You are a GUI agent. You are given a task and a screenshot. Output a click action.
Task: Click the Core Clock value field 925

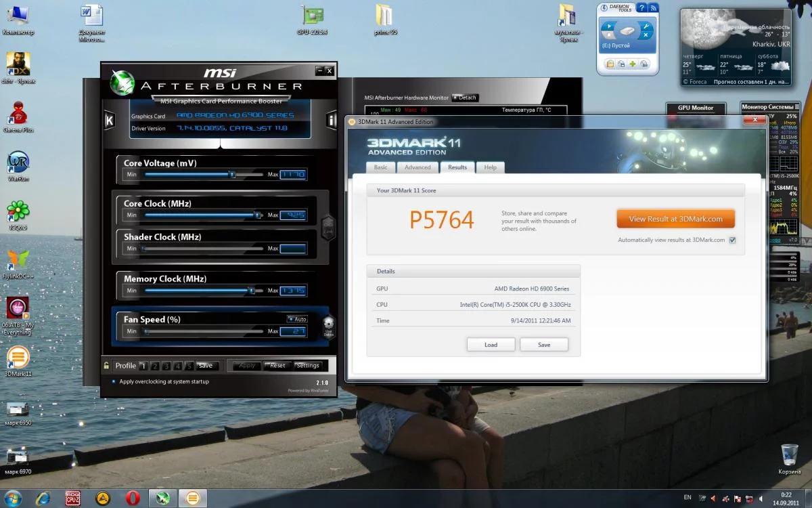click(293, 215)
